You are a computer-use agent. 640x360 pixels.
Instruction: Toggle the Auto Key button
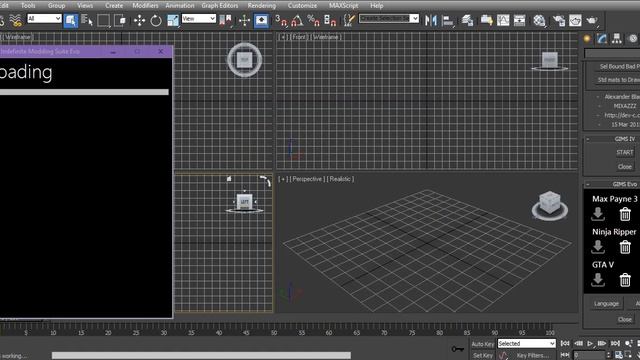(x=483, y=344)
